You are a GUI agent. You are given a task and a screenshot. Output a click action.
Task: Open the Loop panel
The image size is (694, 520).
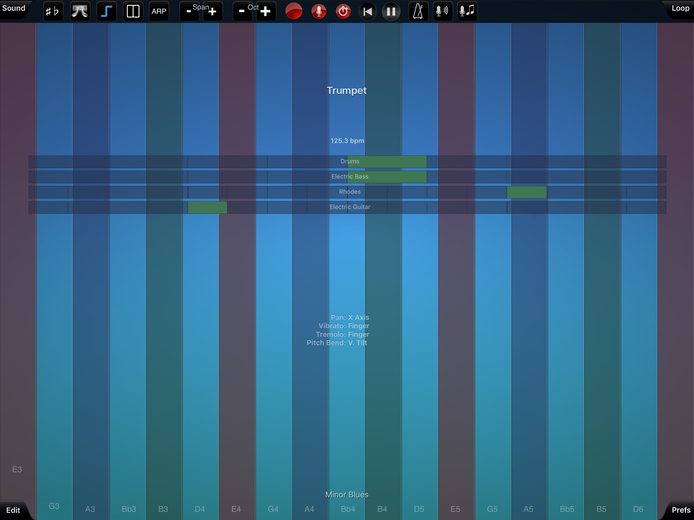pos(680,8)
